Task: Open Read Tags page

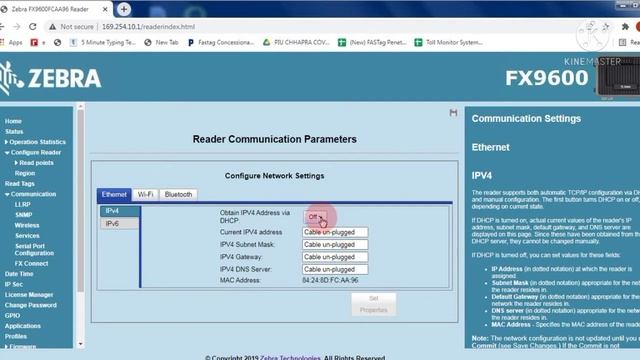Action: pos(20,184)
